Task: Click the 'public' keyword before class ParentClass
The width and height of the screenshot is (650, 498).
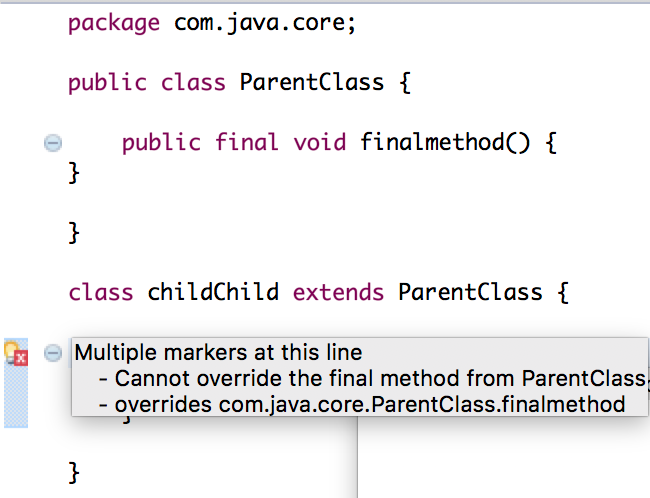Action: (x=107, y=82)
